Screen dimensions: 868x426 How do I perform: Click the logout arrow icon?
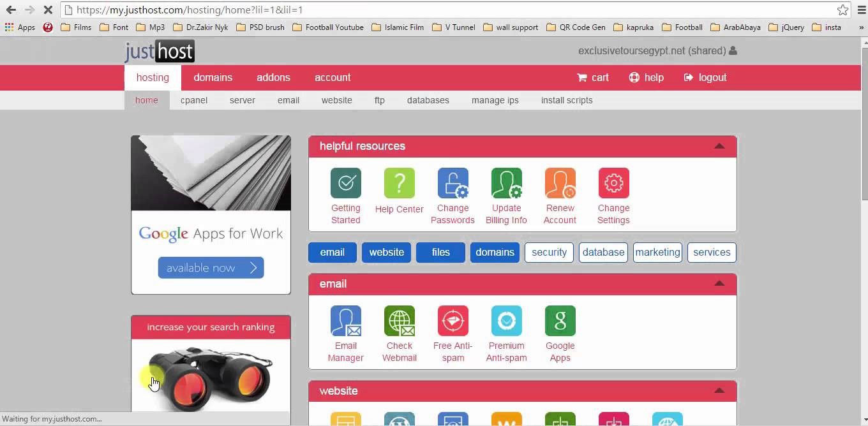(x=689, y=77)
